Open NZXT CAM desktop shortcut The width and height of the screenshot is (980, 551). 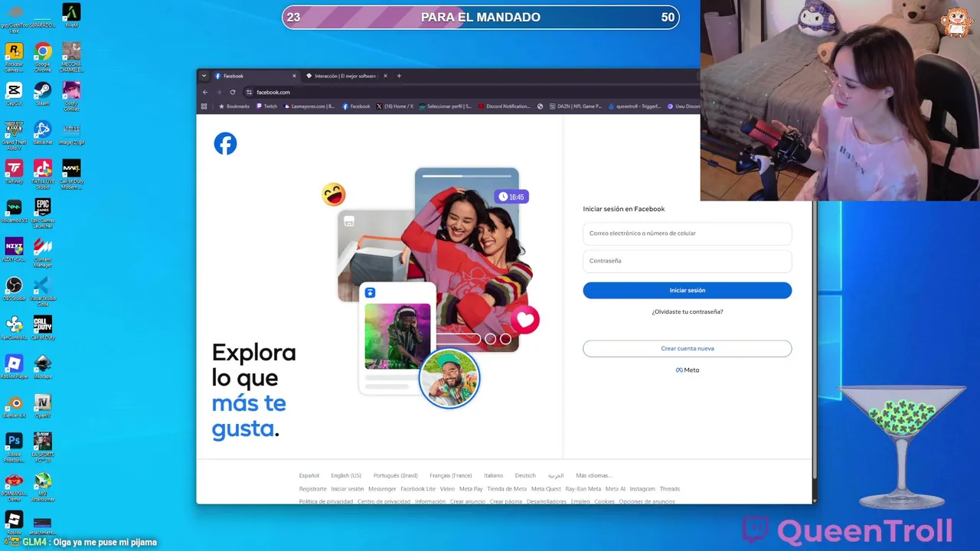click(14, 249)
